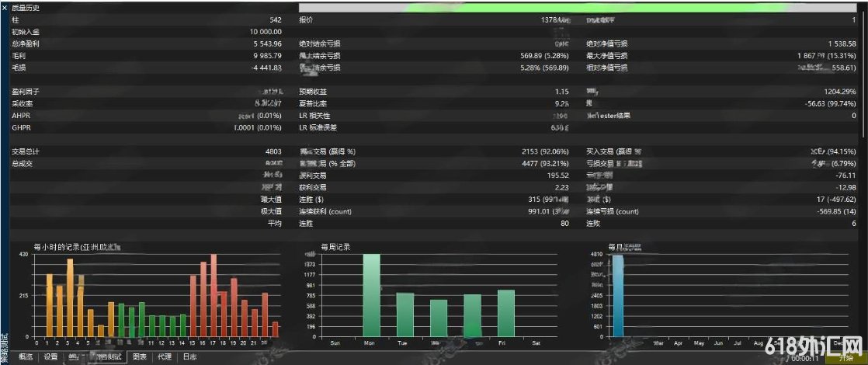Click the 开始 button to start testing
The width and height of the screenshot is (868, 365).
coord(845,358)
